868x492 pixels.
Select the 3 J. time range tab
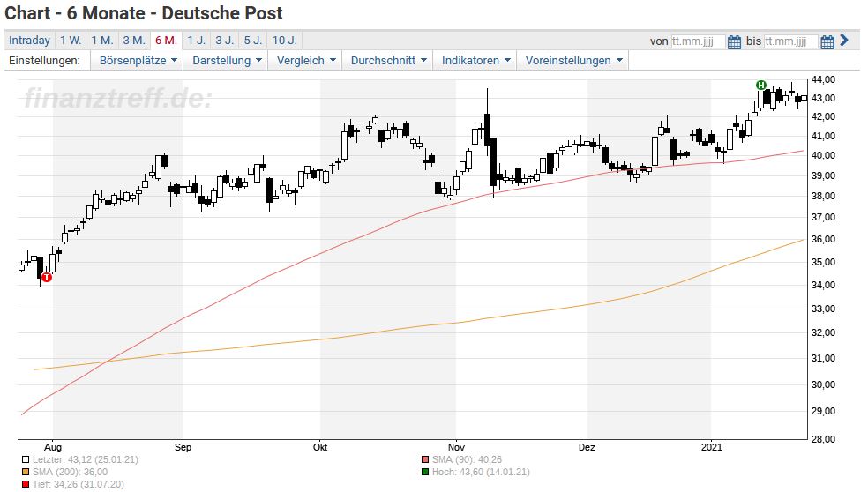tap(225, 41)
